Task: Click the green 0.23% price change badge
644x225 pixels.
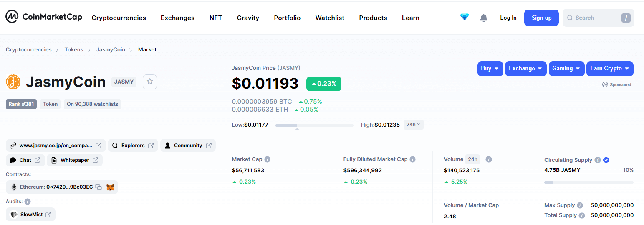Action: 324,84
